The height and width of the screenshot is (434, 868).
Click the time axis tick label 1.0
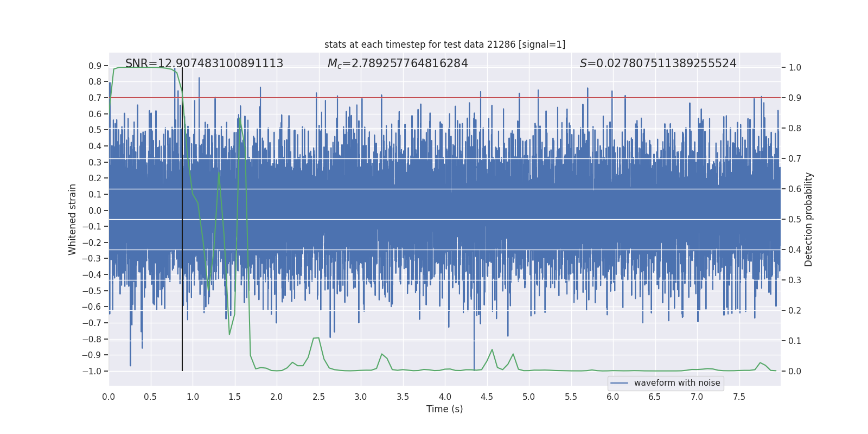pyautogui.click(x=193, y=397)
